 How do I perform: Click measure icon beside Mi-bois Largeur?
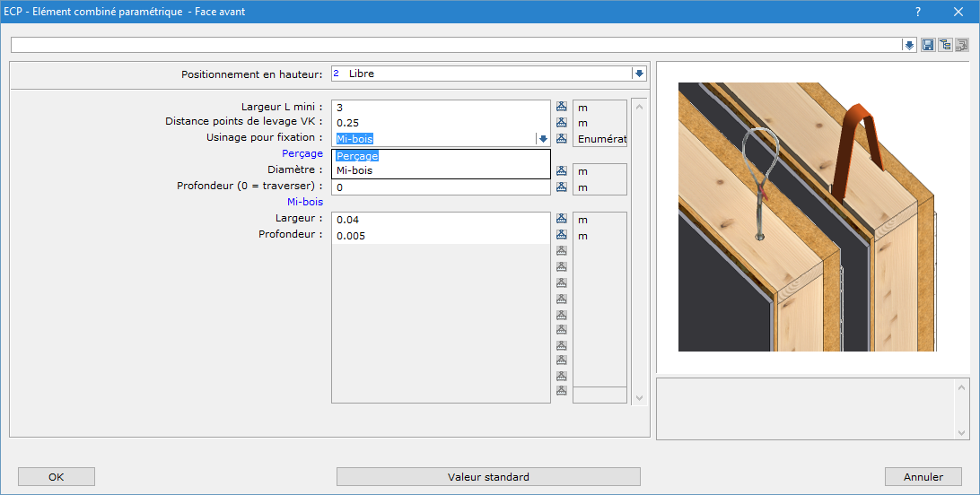click(562, 219)
